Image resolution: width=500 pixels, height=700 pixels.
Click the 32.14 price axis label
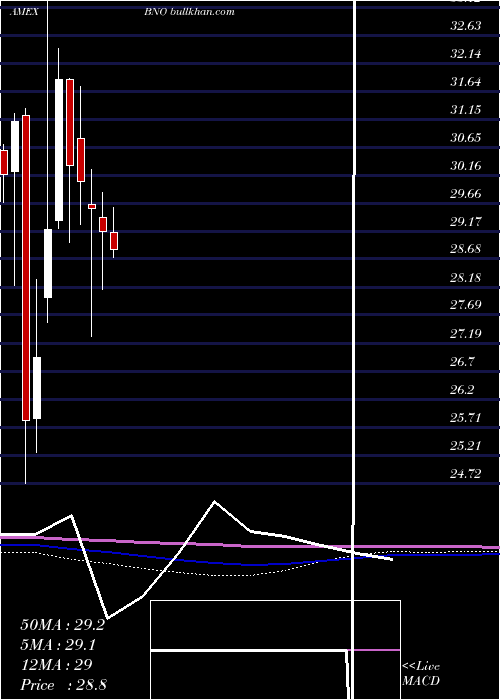tap(466, 54)
